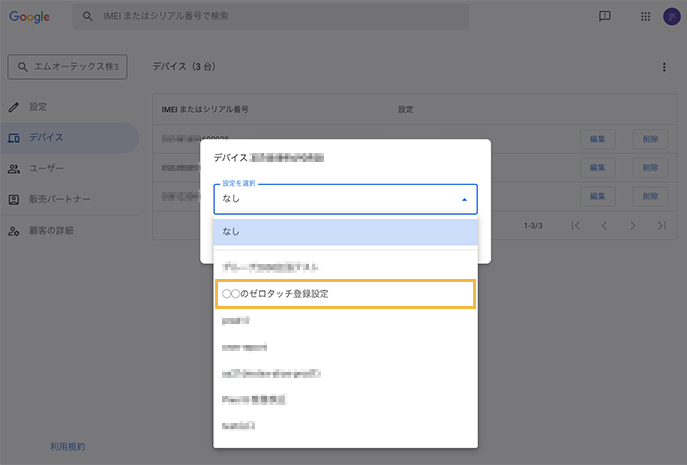The width and height of the screenshot is (687, 465).
Task: Click the Google logo
Action: point(29,17)
